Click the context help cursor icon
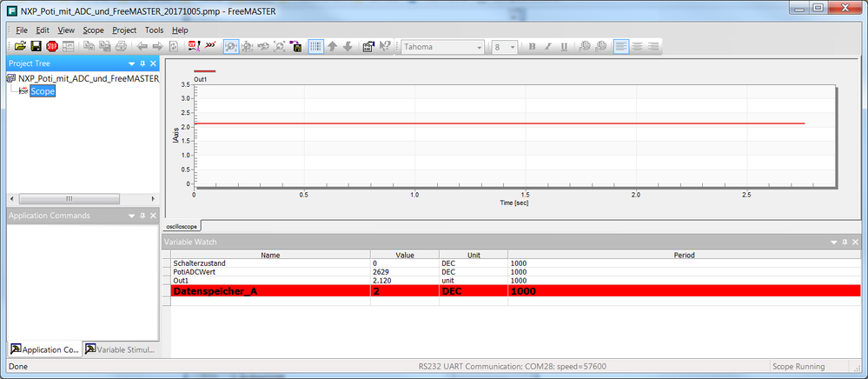 click(385, 47)
